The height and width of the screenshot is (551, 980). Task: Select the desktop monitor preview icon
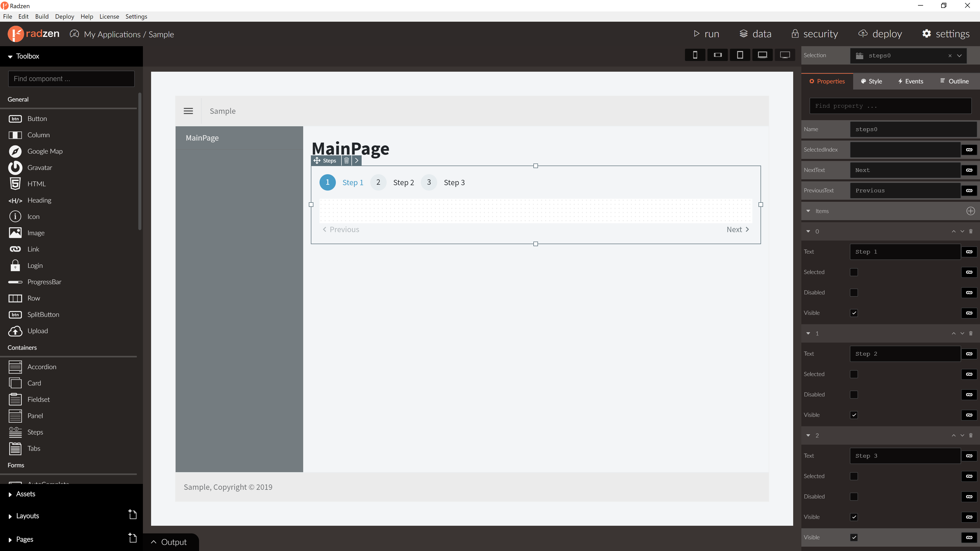pyautogui.click(x=785, y=55)
